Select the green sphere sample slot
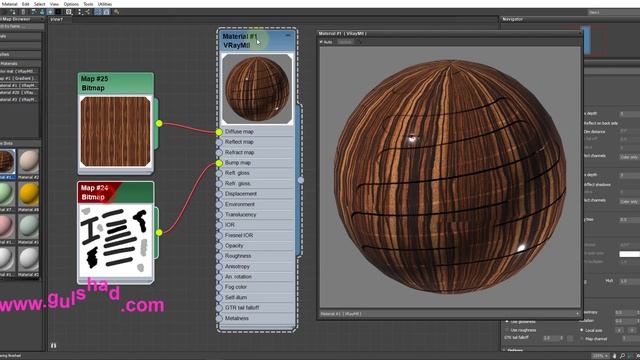 point(7,193)
